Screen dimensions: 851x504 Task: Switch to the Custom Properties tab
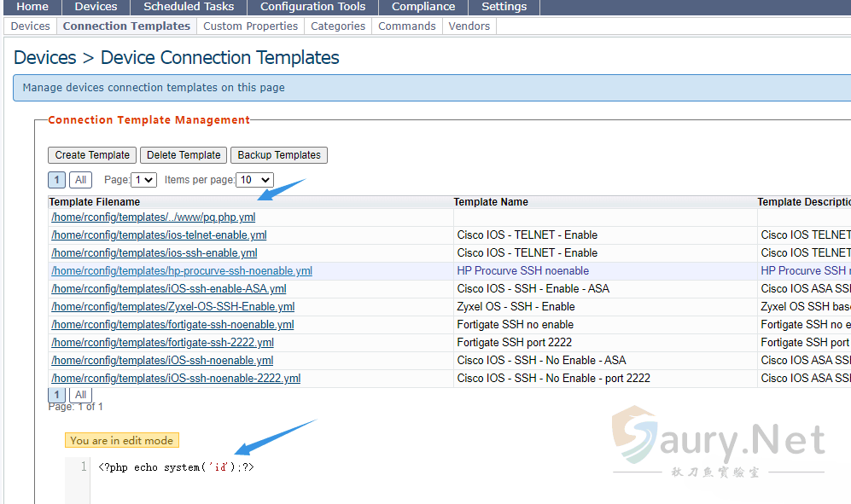(x=250, y=26)
